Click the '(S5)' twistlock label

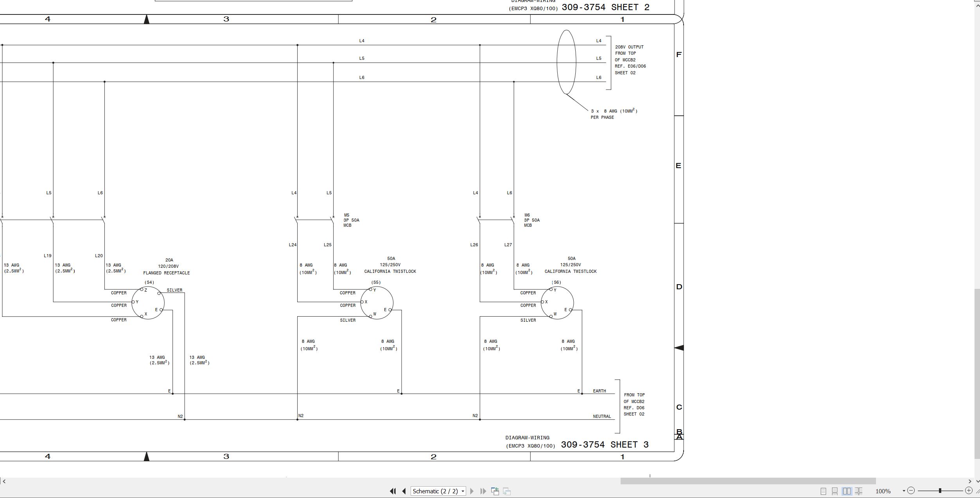(x=376, y=282)
